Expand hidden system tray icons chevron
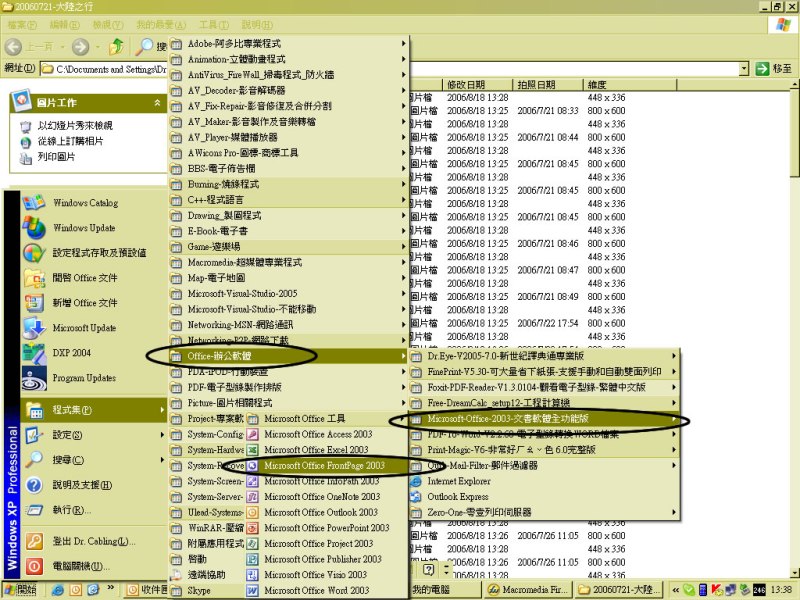 coord(676,590)
